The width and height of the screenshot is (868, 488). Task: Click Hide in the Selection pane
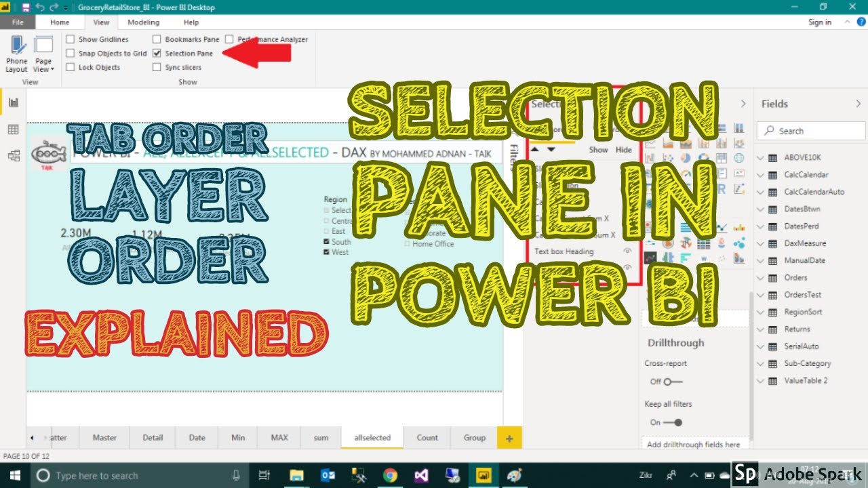623,150
